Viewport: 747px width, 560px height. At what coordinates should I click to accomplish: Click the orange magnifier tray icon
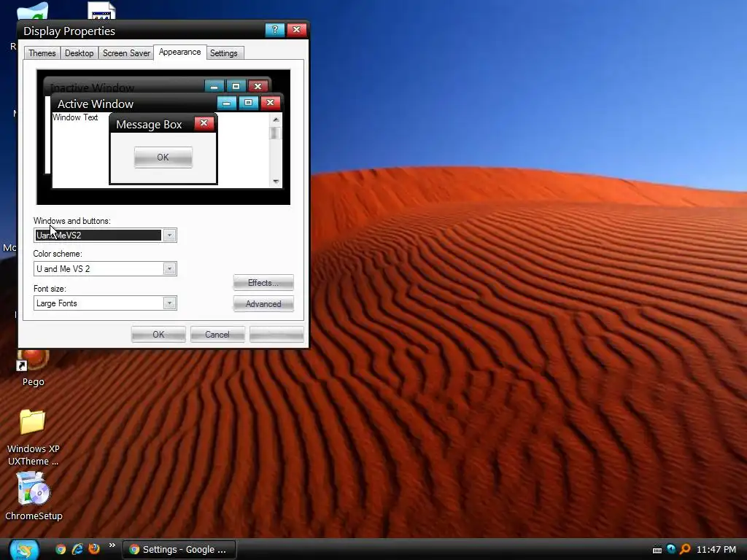[685, 549]
